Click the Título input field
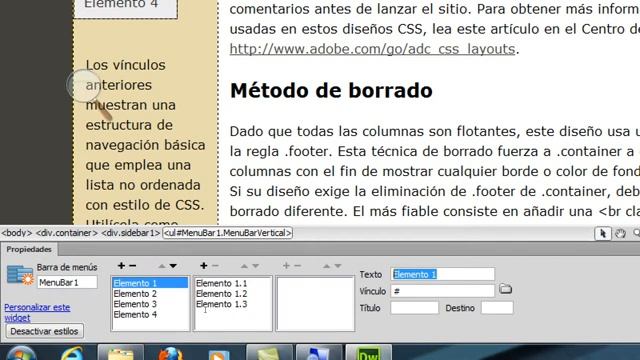Screen dimensions: 640x360 click(414, 308)
